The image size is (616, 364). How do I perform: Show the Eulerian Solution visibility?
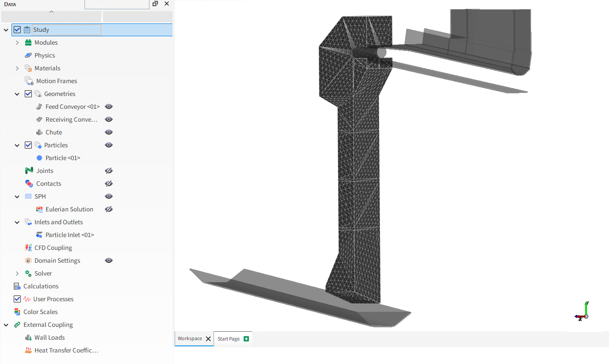point(109,209)
